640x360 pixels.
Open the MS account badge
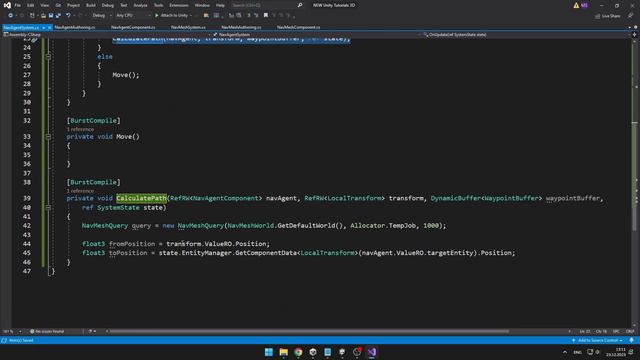[x=584, y=5]
